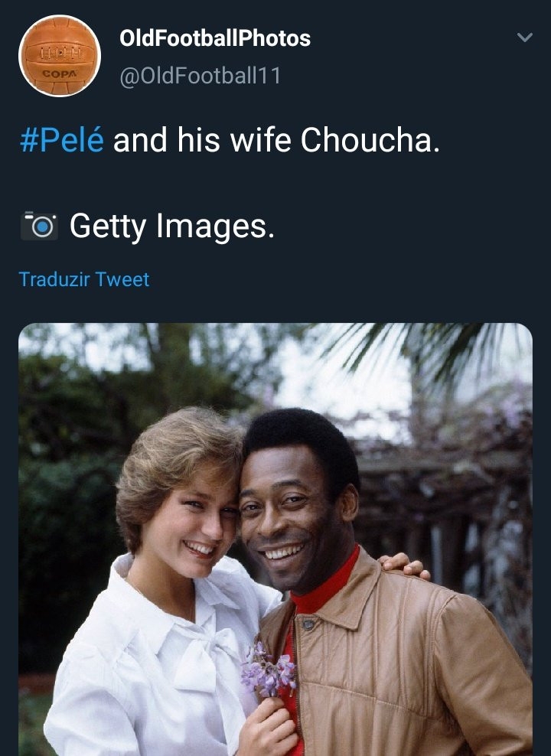Click the @OldFootball11 handle
Viewport: 551px width, 756px height.
click(x=201, y=75)
